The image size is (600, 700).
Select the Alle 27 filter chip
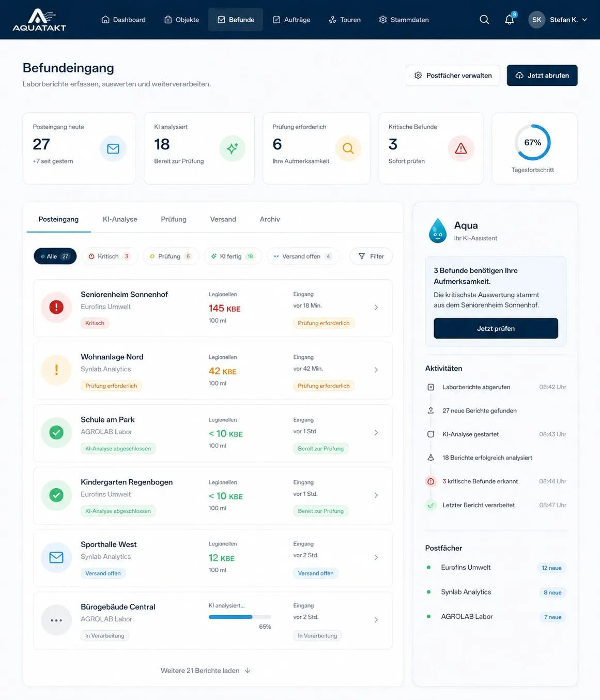[55, 256]
